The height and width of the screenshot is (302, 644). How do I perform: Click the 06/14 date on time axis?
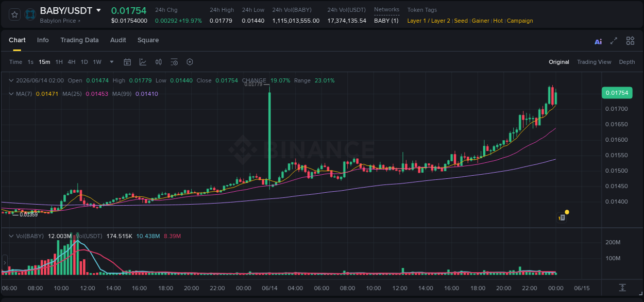pyautogui.click(x=269, y=288)
